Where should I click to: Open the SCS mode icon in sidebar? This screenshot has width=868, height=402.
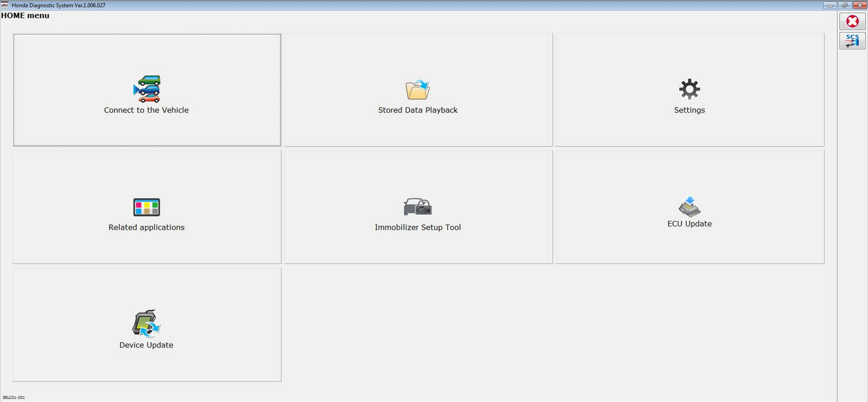pyautogui.click(x=852, y=41)
